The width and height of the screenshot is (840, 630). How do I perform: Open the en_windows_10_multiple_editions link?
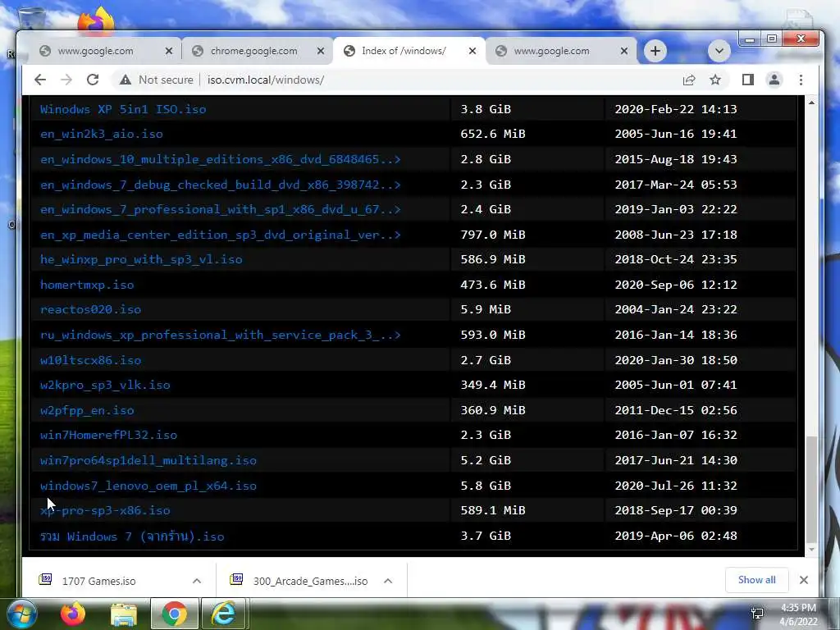point(220,159)
